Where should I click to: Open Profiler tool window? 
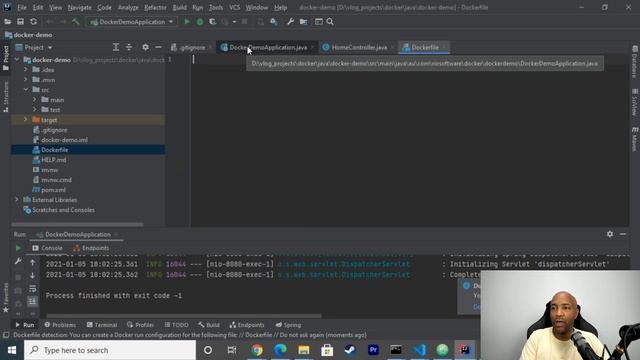[140, 325]
